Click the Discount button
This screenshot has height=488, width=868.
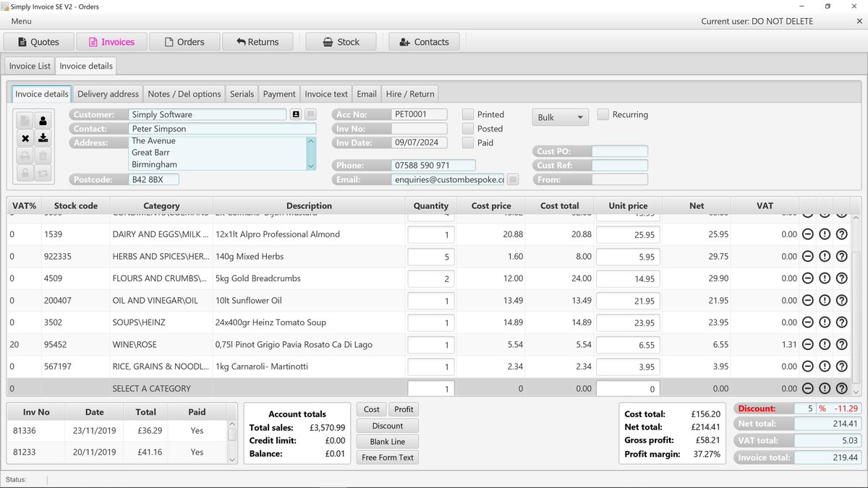388,426
